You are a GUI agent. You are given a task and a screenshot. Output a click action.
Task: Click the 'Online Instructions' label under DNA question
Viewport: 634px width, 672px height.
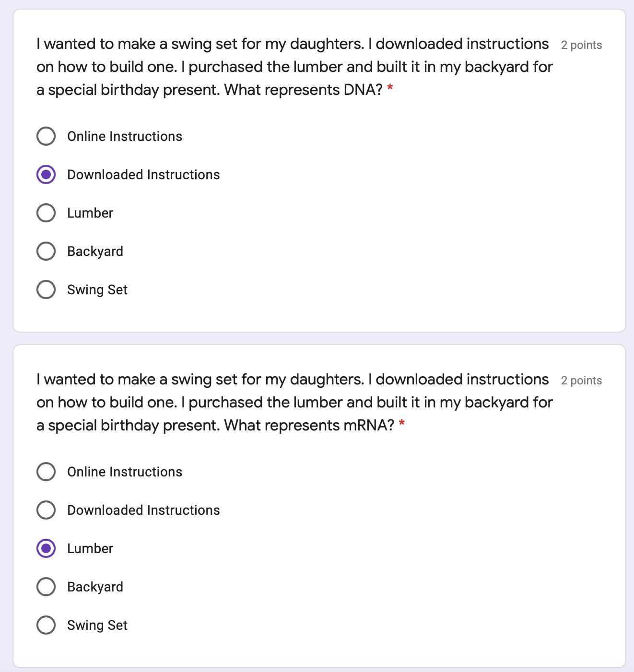click(125, 136)
